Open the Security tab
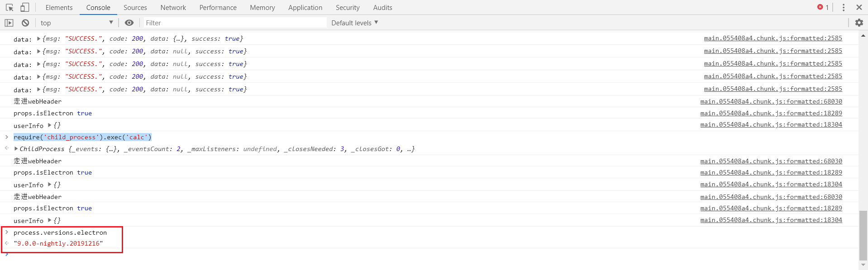The height and width of the screenshot is (270, 868). pyautogui.click(x=348, y=7)
